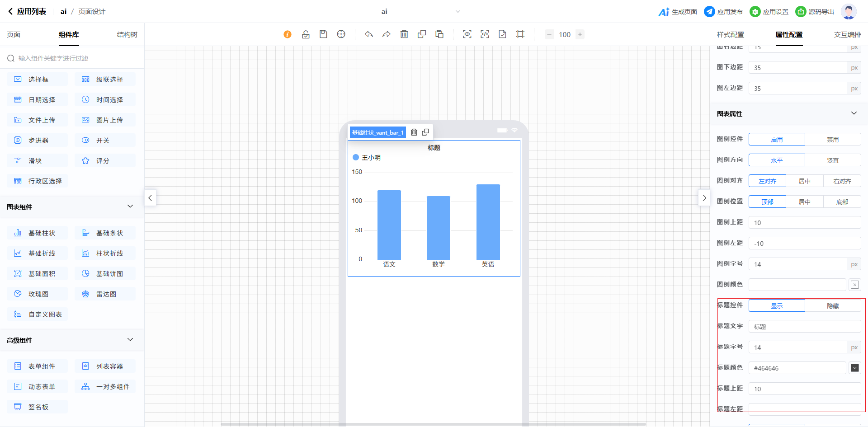Set 图例控件 to 禁用
868x427 pixels.
coord(832,140)
